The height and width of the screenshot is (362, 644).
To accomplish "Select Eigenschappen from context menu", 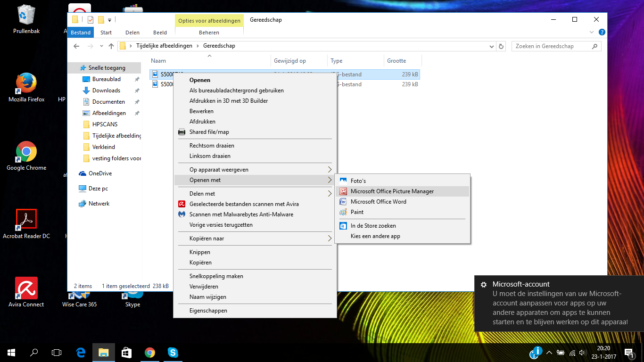I will [208, 311].
